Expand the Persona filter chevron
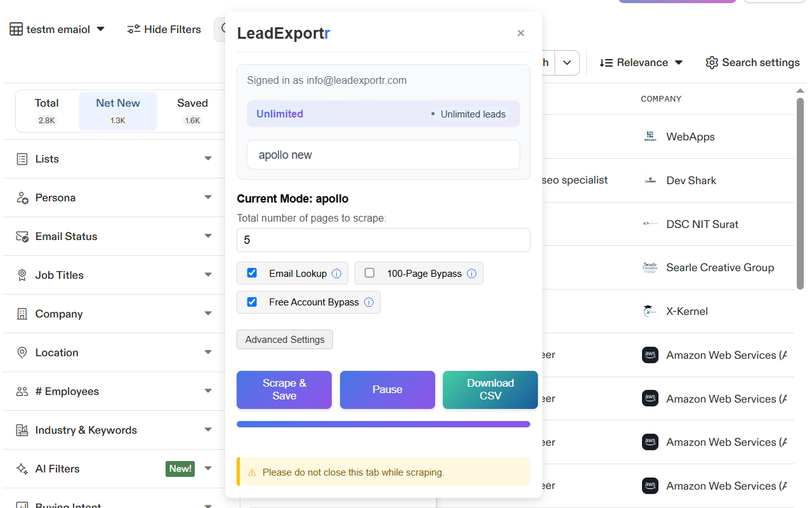 pos(208,197)
